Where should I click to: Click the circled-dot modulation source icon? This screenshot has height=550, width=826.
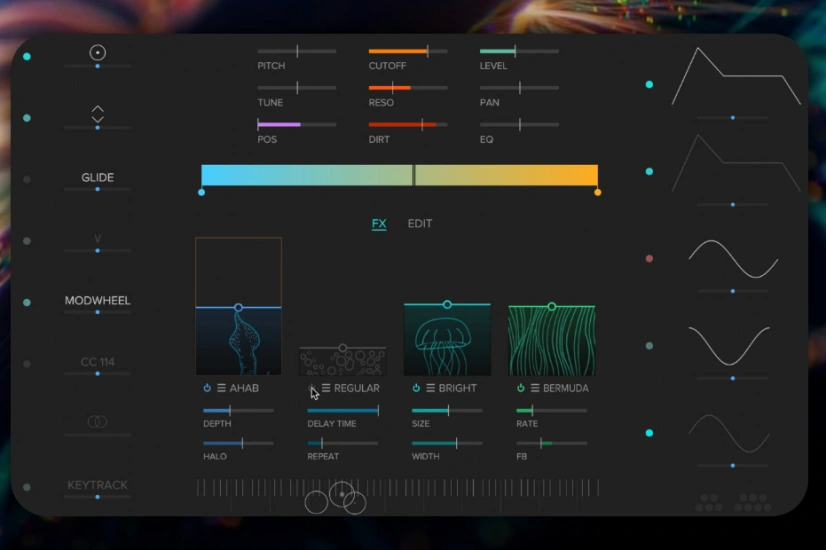(97, 53)
